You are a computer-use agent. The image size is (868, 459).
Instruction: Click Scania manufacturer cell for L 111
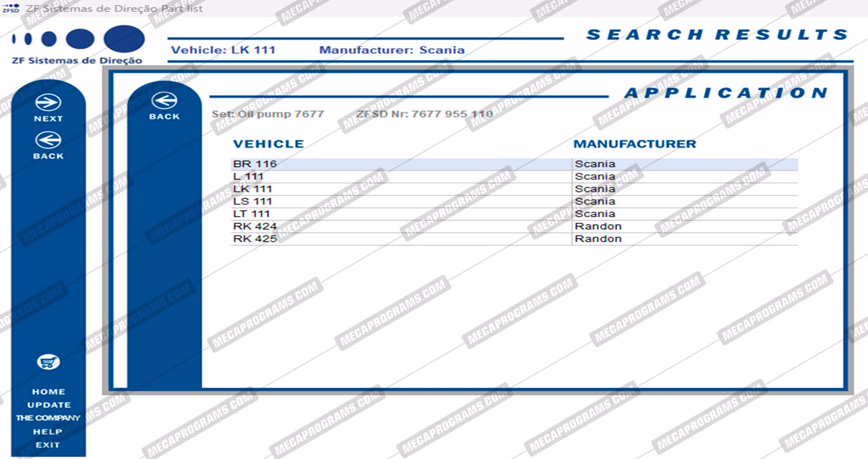point(685,176)
